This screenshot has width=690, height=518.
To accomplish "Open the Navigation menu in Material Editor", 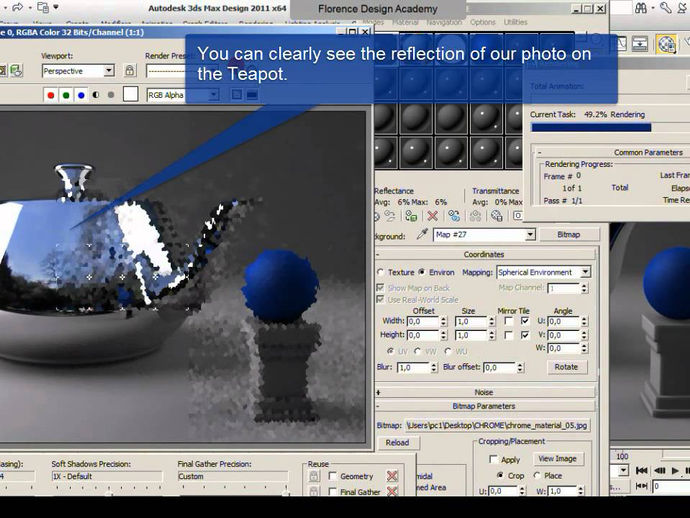I will point(444,22).
